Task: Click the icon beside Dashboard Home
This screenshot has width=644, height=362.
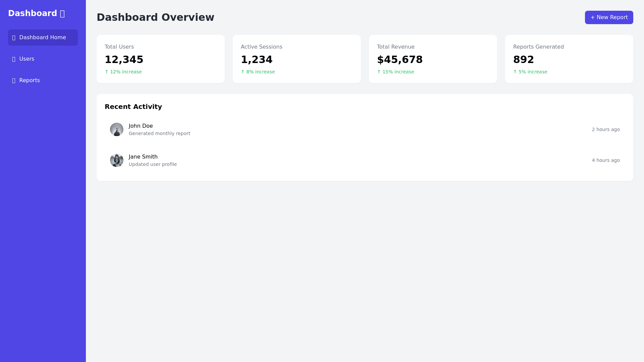Action: click(x=14, y=38)
